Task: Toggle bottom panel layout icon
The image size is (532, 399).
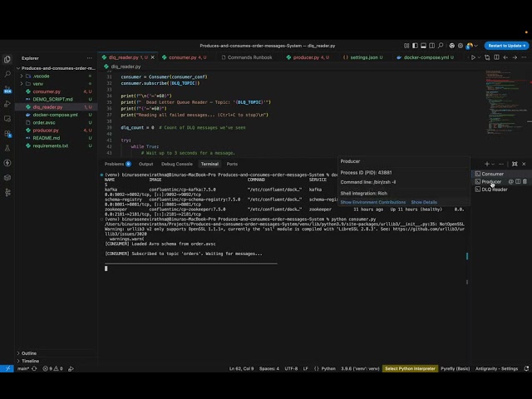Action: pyautogui.click(x=423, y=46)
